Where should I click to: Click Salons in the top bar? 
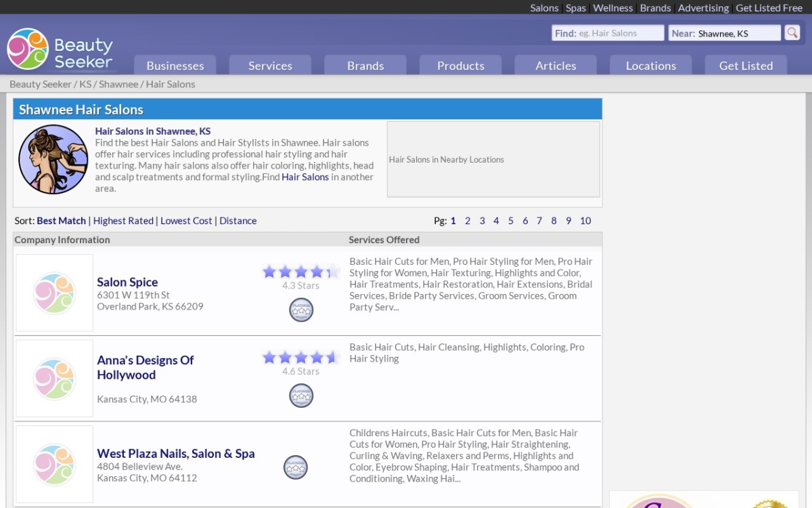click(x=544, y=8)
